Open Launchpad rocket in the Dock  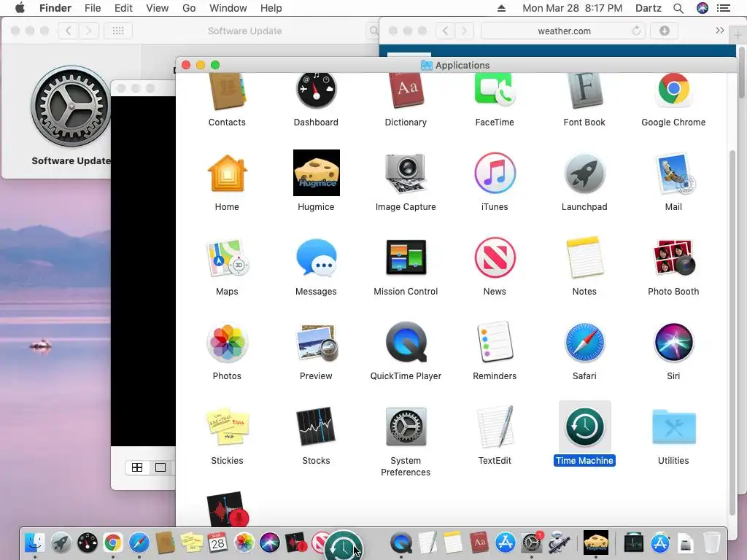tap(61, 542)
